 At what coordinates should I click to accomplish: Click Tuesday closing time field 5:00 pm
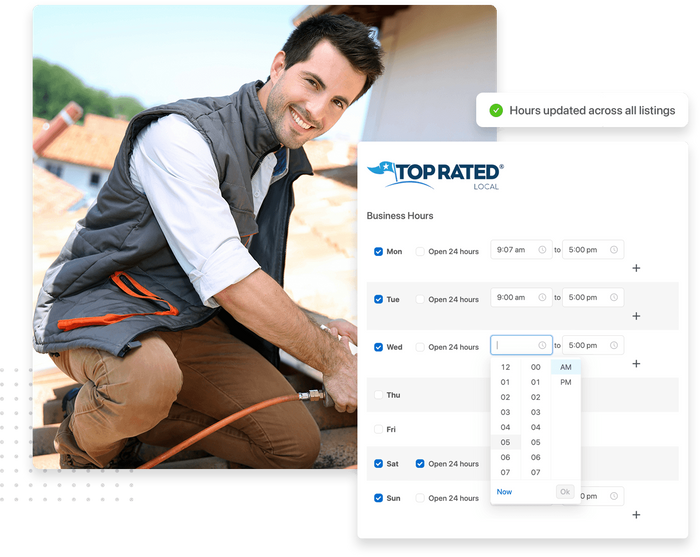593,297
